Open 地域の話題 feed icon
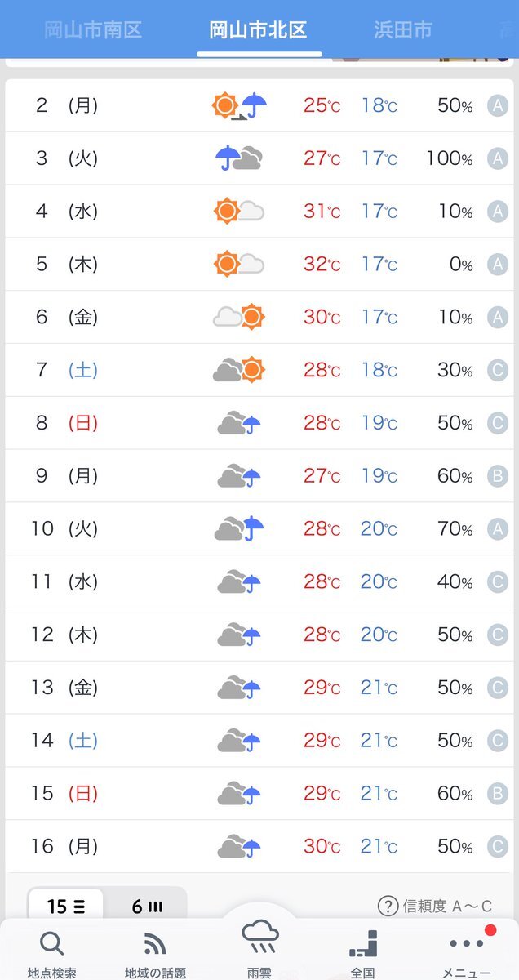This screenshot has height=980, width=519. (155, 945)
